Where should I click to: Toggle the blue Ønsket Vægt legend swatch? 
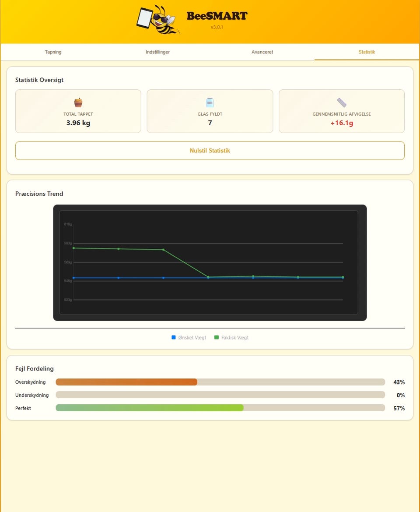click(x=174, y=337)
